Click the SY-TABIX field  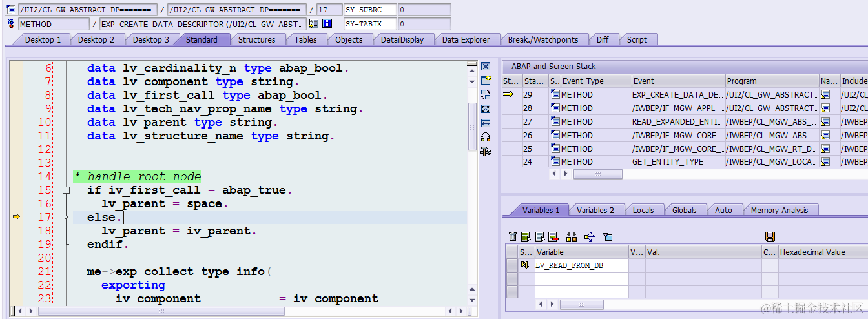[369, 24]
